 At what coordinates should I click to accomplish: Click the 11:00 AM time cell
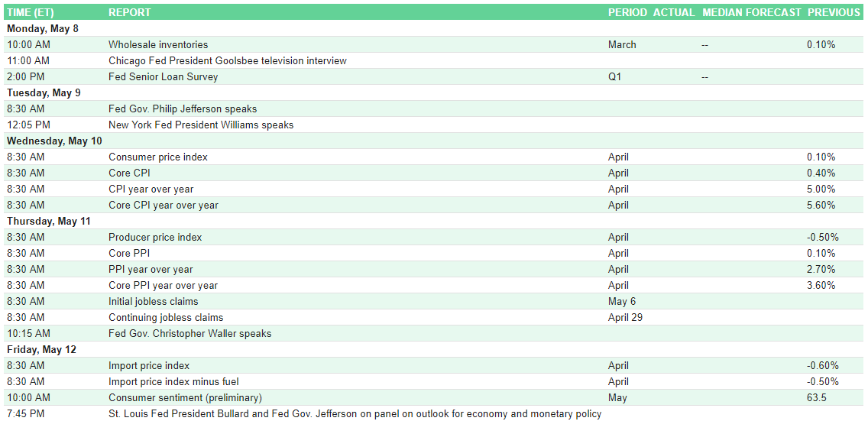[28, 61]
